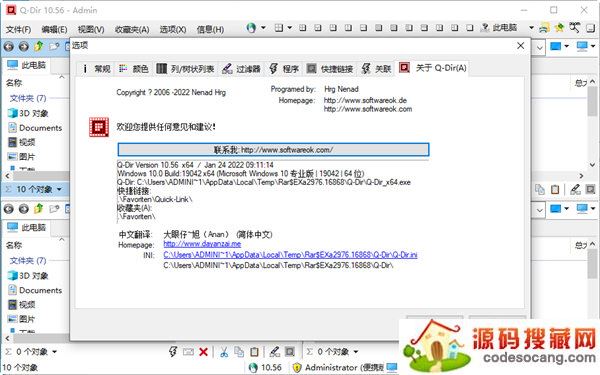Image resolution: width=600 pixels, height=375 pixels.
Task: Collapse the 文件夹 (7) group in the top pane
Action: 28,98
